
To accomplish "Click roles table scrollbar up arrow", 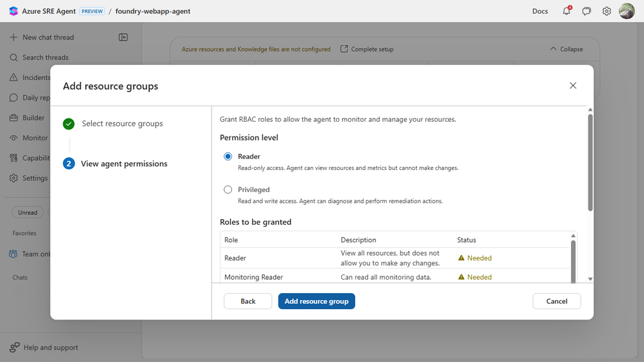I will pyautogui.click(x=573, y=236).
